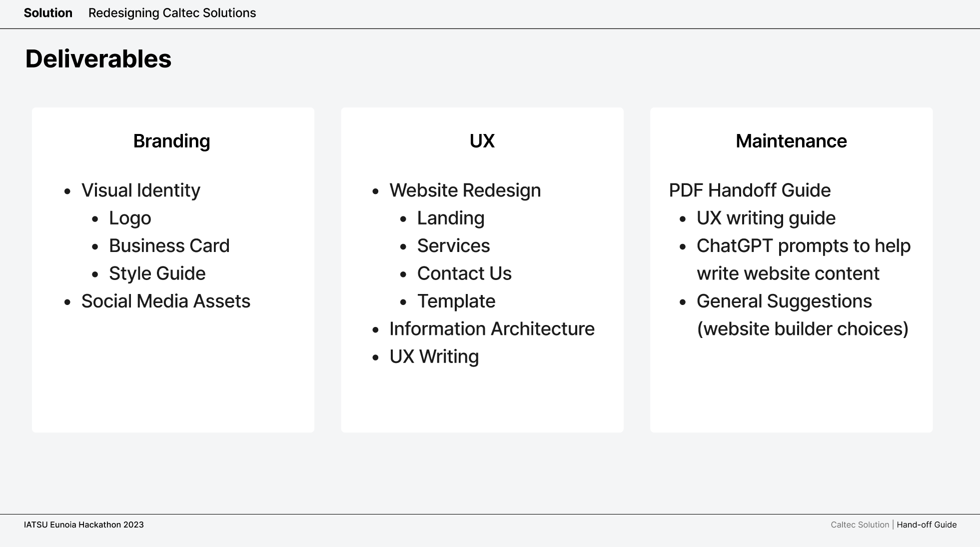Select the Branding card heading

click(x=171, y=141)
